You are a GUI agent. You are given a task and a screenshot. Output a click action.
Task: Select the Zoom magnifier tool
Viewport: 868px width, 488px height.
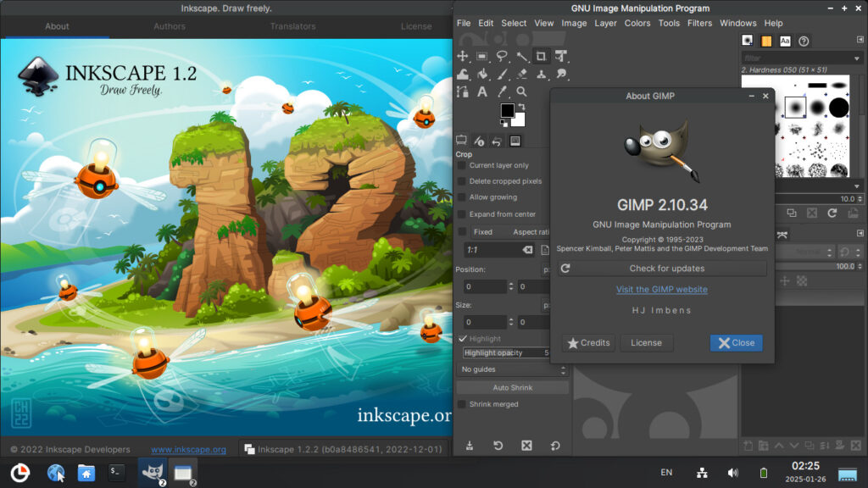click(521, 91)
